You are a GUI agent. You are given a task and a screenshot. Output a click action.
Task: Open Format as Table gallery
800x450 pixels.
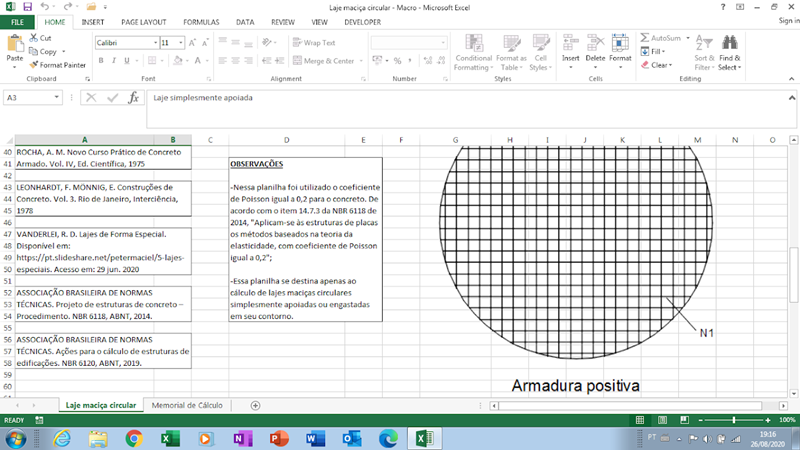click(511, 53)
